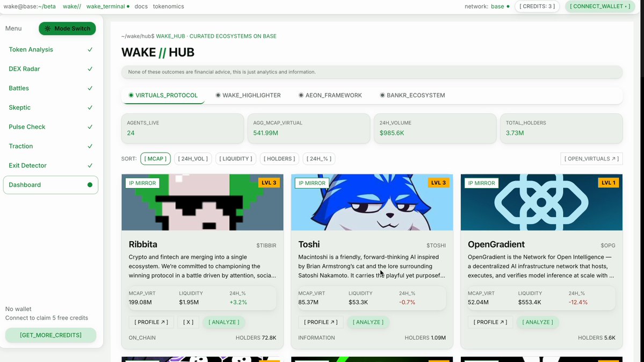Select Battles from sidebar menu
Screen dimensions: 644x362
[x=50, y=88]
